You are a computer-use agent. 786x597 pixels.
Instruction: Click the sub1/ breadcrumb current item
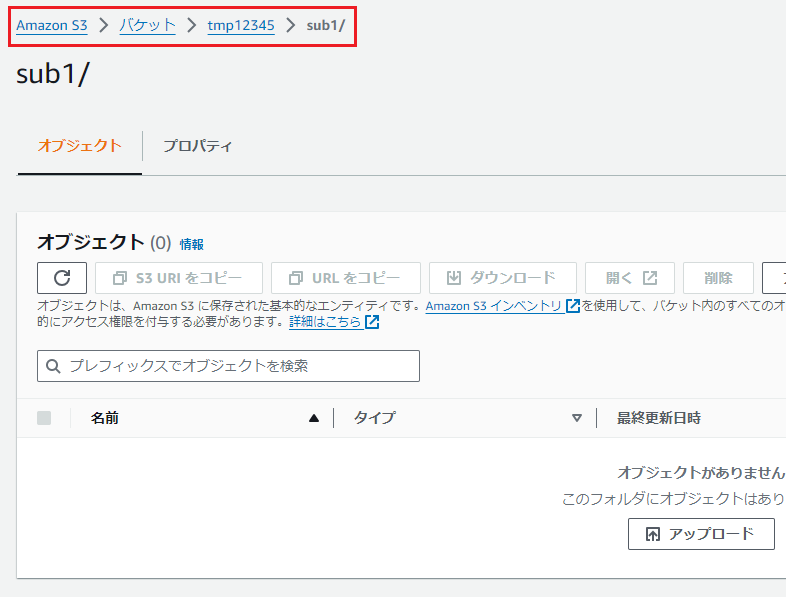[326, 26]
